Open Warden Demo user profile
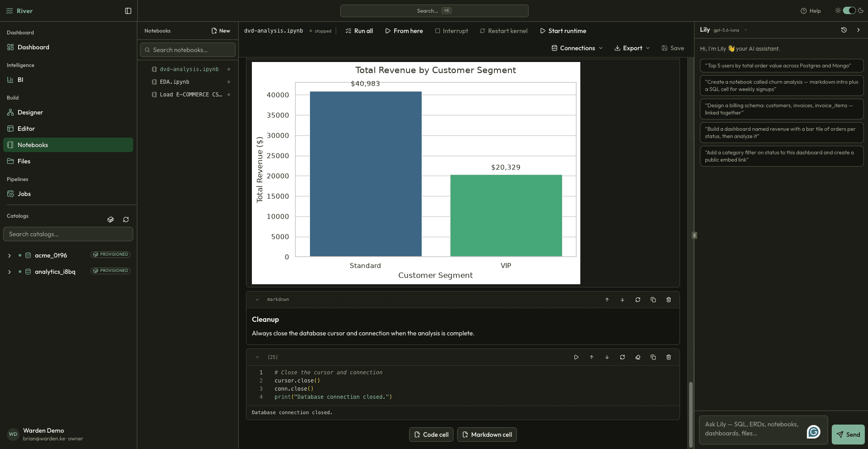The image size is (868, 449). pos(45,434)
